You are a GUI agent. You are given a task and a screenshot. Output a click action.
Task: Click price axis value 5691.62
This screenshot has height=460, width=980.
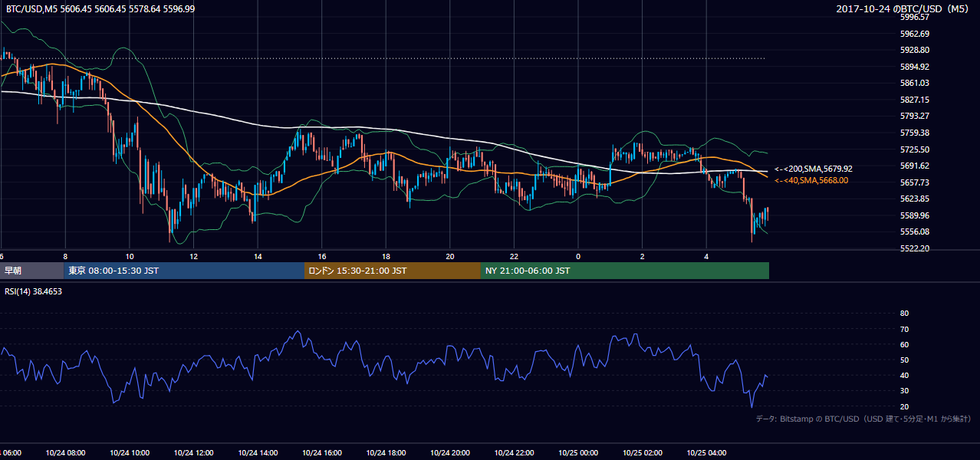point(914,166)
